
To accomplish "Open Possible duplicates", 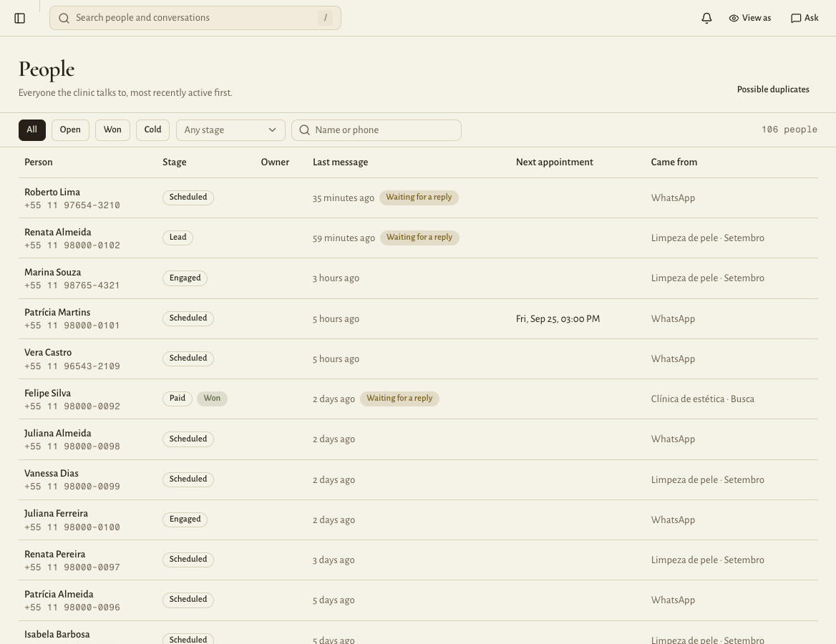I will (772, 89).
